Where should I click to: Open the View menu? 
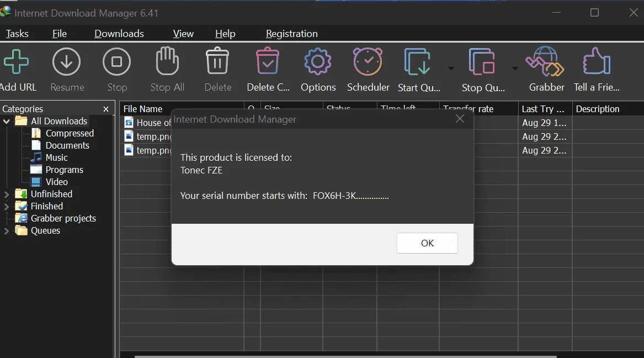(183, 34)
